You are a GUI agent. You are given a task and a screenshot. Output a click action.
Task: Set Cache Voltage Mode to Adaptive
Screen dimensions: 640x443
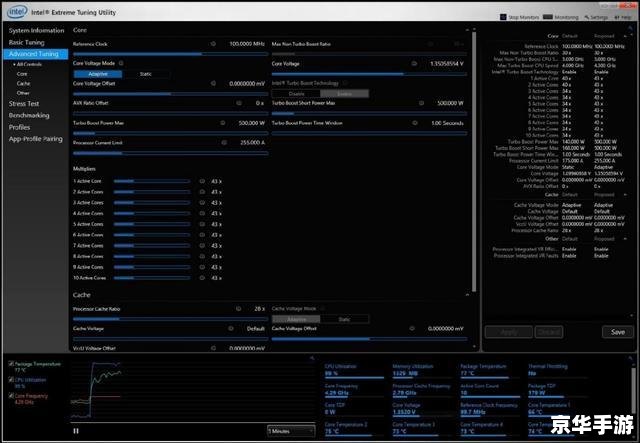click(296, 319)
